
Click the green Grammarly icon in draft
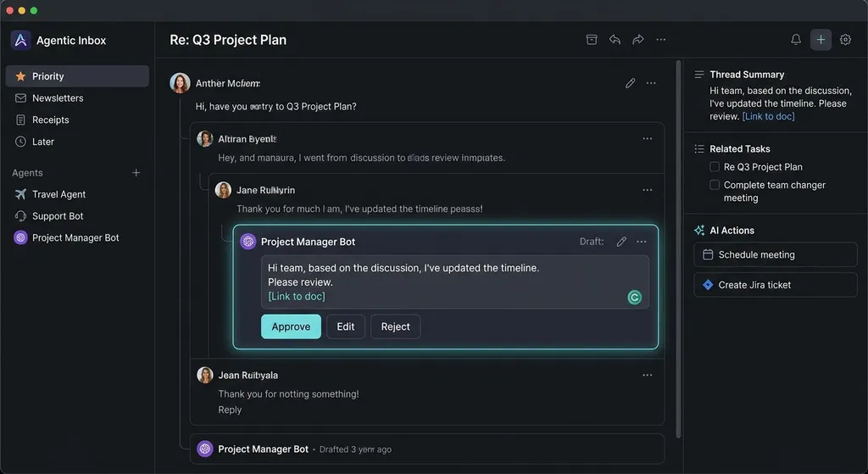point(634,298)
